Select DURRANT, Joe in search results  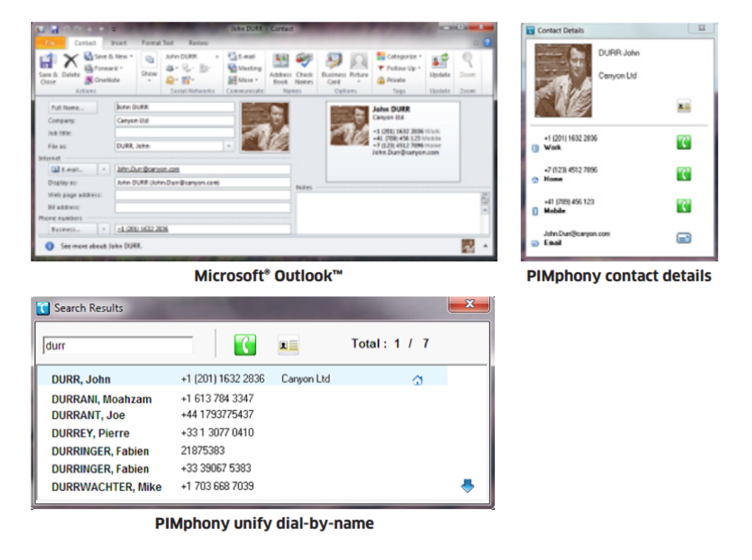[88, 415]
